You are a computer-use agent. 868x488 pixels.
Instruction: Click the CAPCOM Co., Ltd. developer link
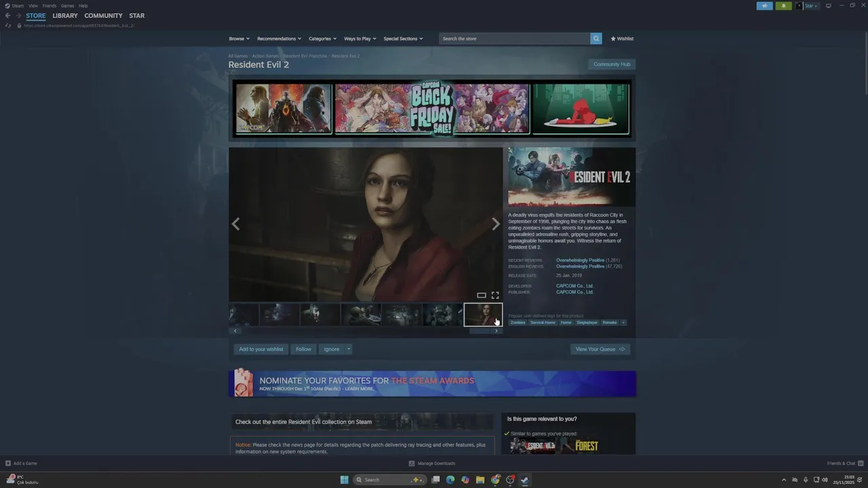click(575, 286)
